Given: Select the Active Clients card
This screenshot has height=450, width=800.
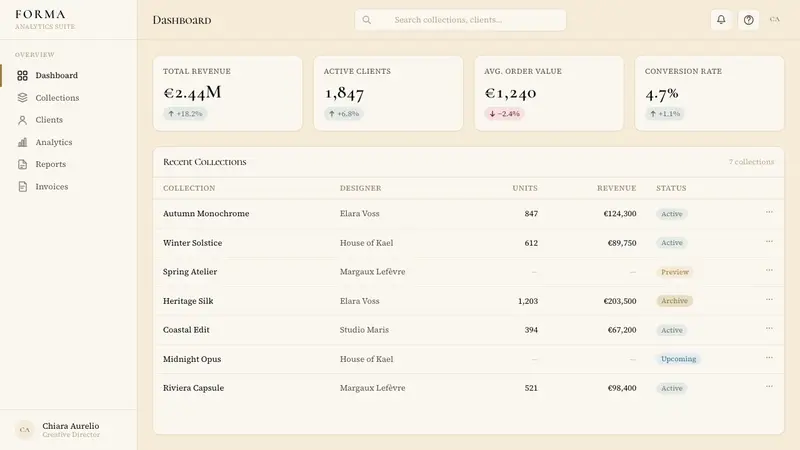Looking at the screenshot, I should coord(388,93).
